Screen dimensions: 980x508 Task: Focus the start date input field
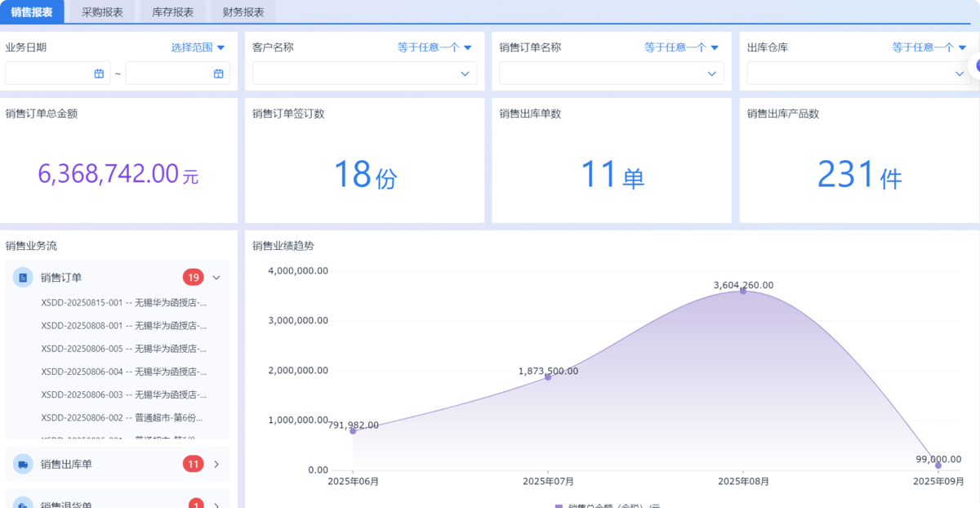click(58, 74)
